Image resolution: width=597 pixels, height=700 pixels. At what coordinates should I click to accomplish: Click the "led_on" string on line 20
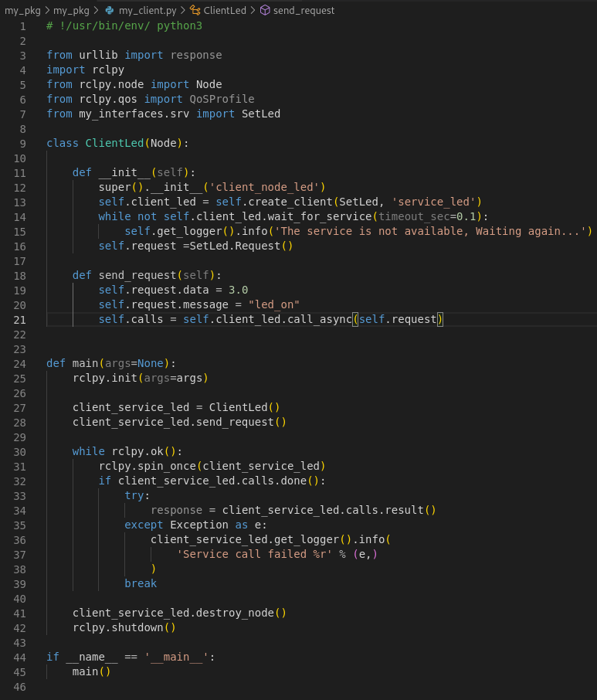(x=274, y=305)
